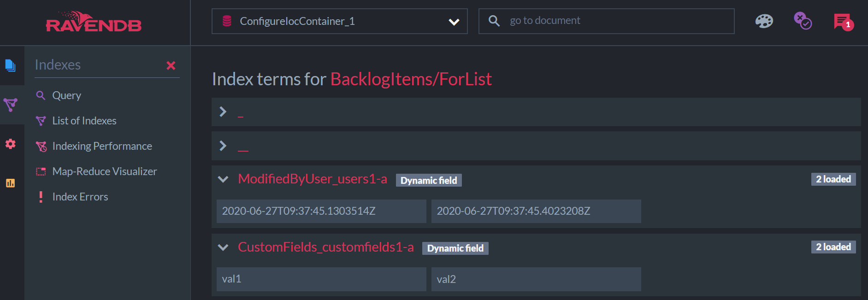Select term 2020-06-27T09:37:45.1303514Z
Screen dimensions: 868x300
point(321,211)
